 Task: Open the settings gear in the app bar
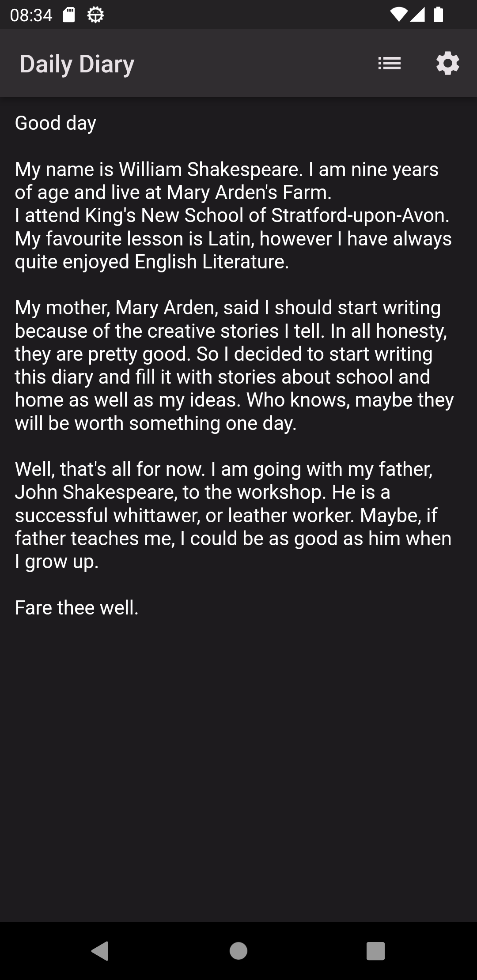click(x=447, y=64)
